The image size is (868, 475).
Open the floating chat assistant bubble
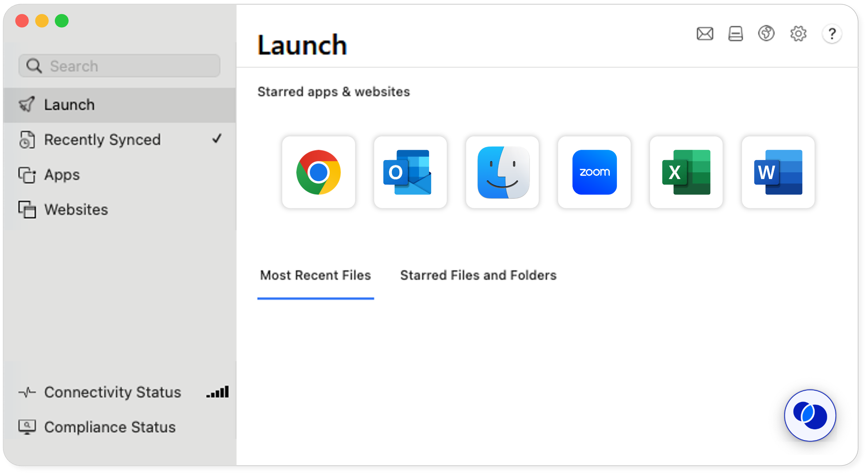tap(810, 415)
